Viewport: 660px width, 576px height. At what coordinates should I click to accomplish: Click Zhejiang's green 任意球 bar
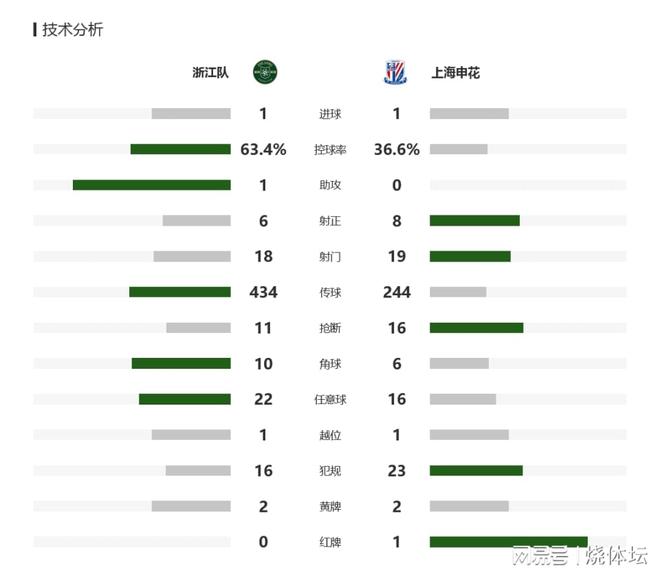coord(184,399)
